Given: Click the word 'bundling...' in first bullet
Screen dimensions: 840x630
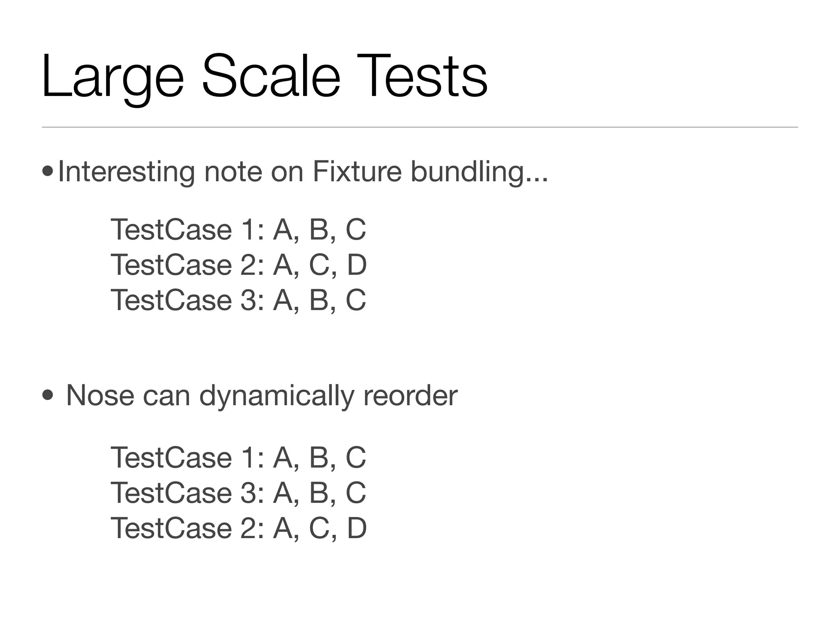Looking at the screenshot, I should click(479, 171).
